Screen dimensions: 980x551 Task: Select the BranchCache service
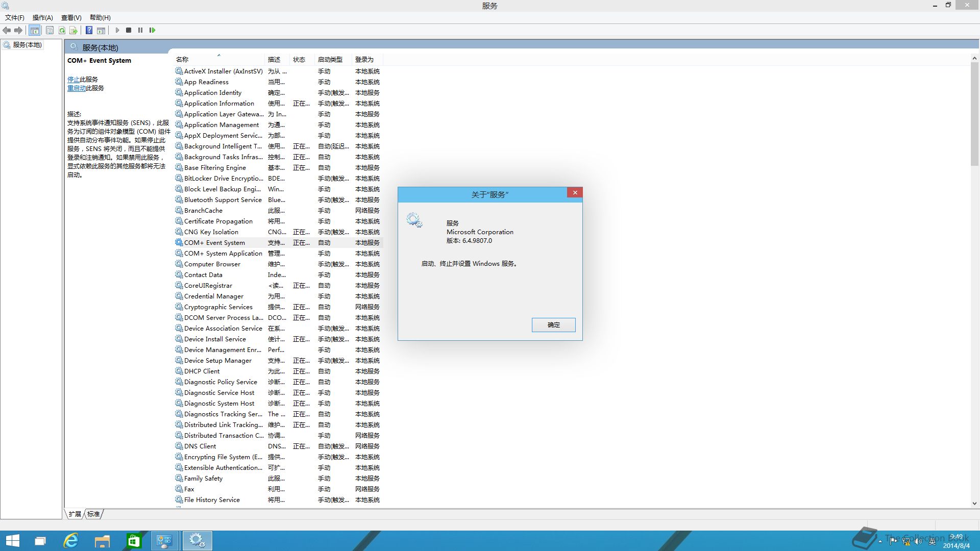pos(278,211)
